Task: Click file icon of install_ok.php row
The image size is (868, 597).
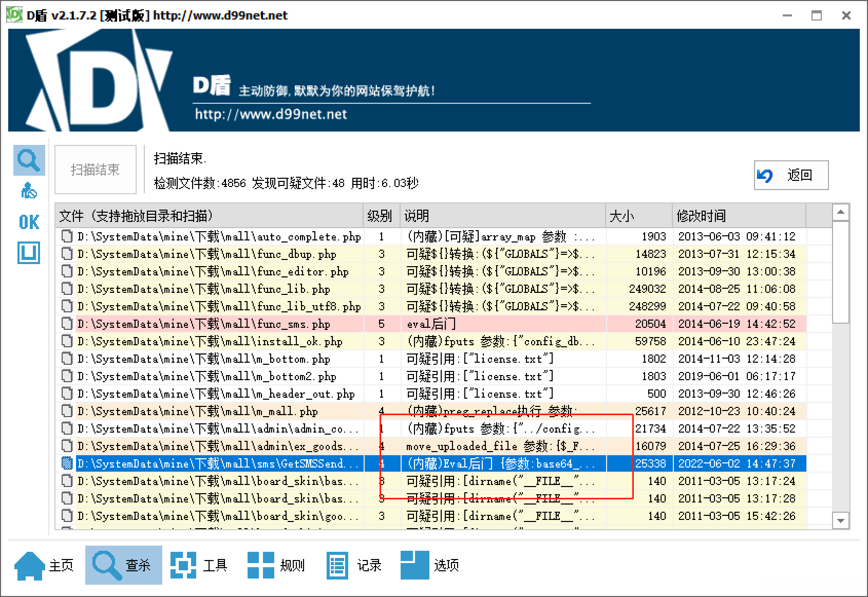Action: (67, 341)
